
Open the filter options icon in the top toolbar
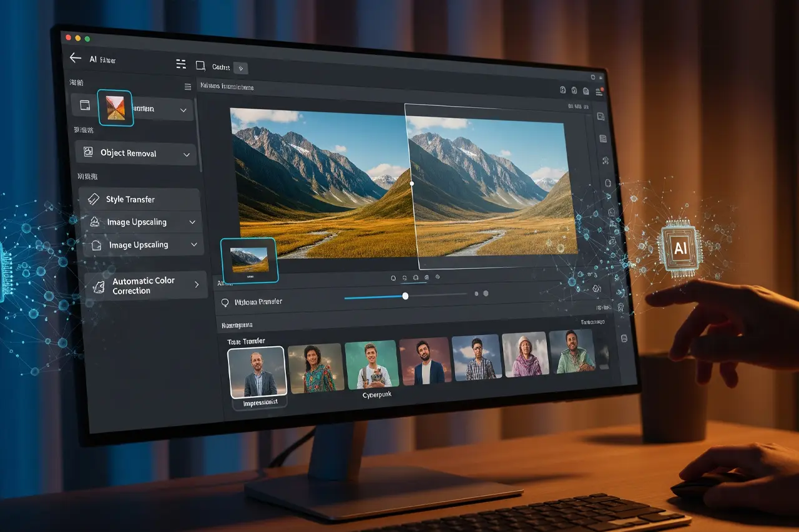point(181,64)
